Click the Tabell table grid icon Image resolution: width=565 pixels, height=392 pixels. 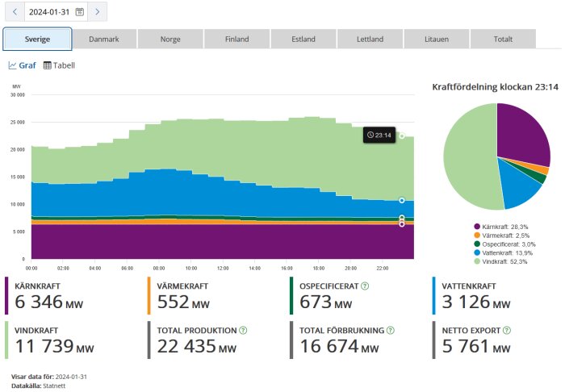click(47, 65)
